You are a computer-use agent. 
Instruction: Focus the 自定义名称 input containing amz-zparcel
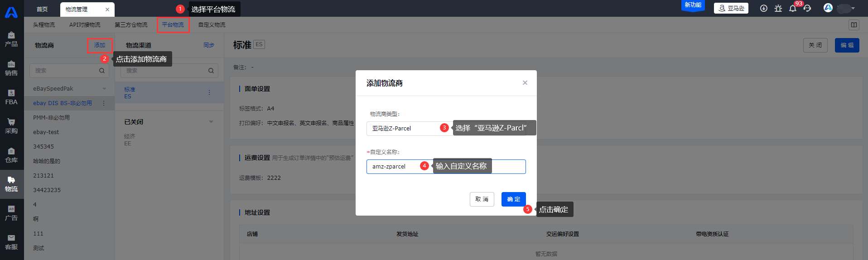click(446, 167)
